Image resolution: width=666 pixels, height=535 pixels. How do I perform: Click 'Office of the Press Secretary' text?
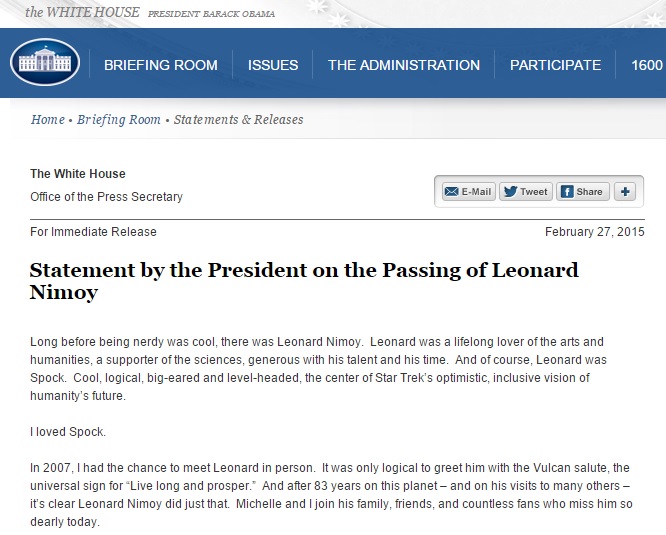106,197
